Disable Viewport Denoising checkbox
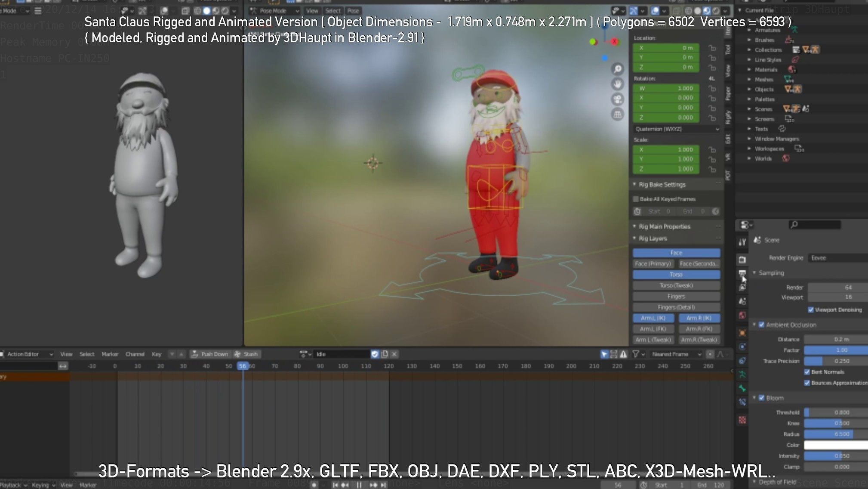Screen dimensions: 868x489 pyautogui.click(x=811, y=309)
